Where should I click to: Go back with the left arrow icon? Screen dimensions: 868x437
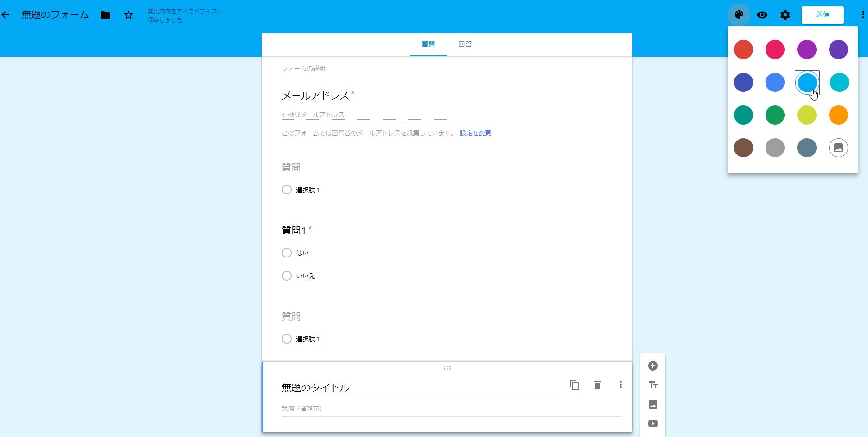[x=6, y=15]
